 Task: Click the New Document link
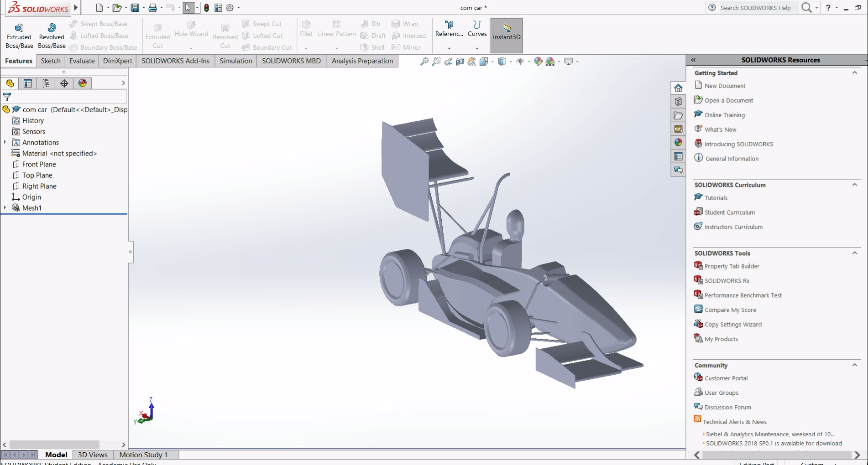coord(725,86)
